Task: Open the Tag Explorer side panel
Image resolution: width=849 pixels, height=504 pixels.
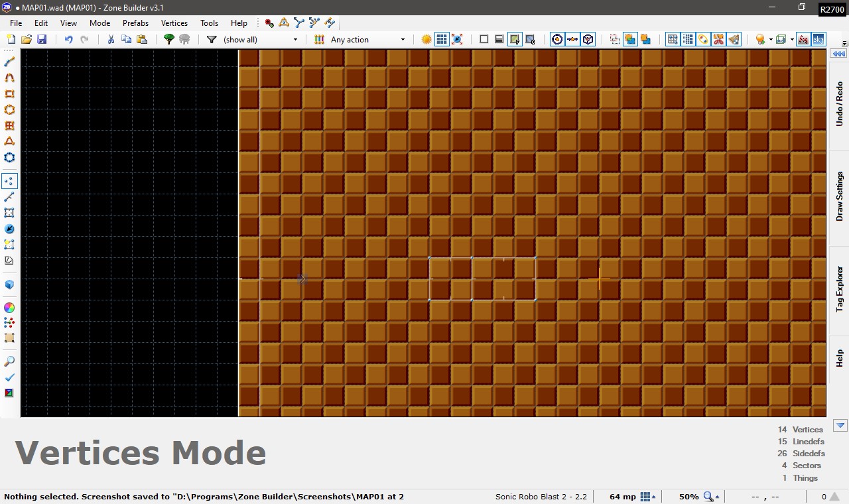Action: (x=839, y=290)
